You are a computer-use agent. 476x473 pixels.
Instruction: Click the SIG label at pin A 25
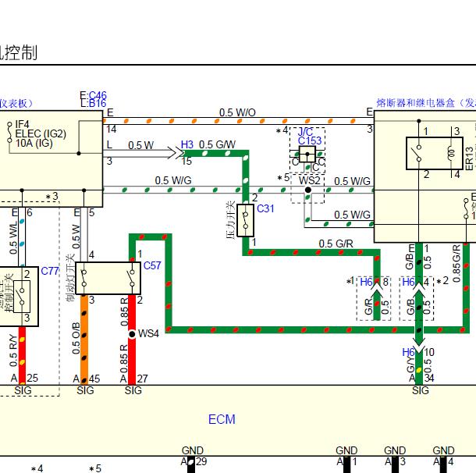point(23,390)
